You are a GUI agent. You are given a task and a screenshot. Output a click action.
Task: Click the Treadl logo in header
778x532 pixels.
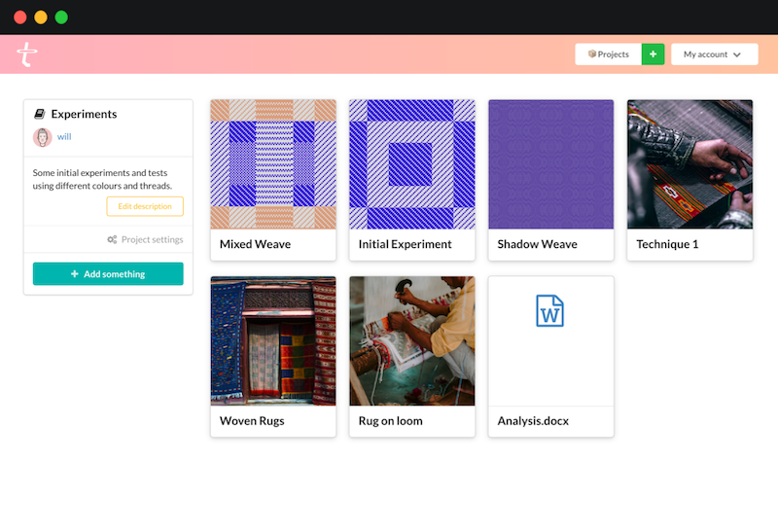(26, 54)
